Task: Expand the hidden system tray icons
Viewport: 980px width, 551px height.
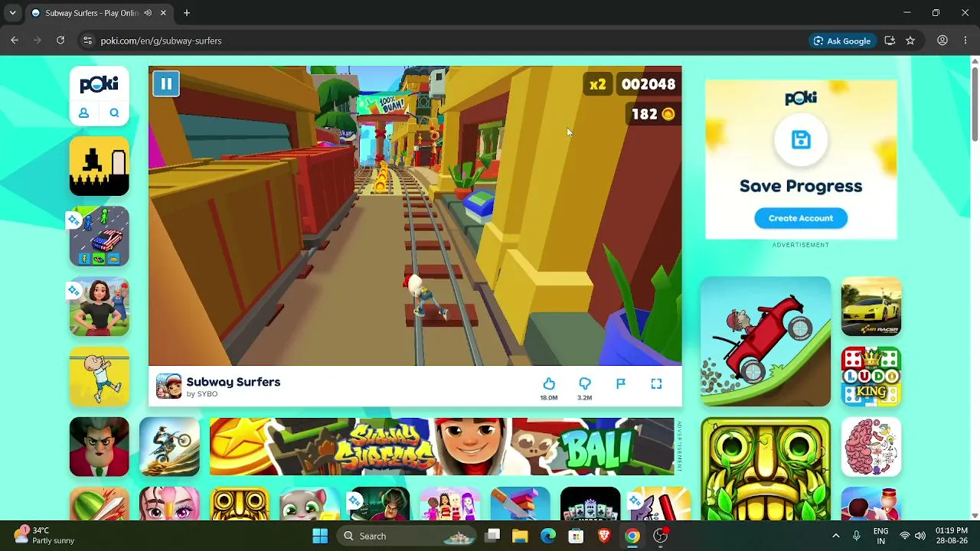Action: (x=835, y=536)
